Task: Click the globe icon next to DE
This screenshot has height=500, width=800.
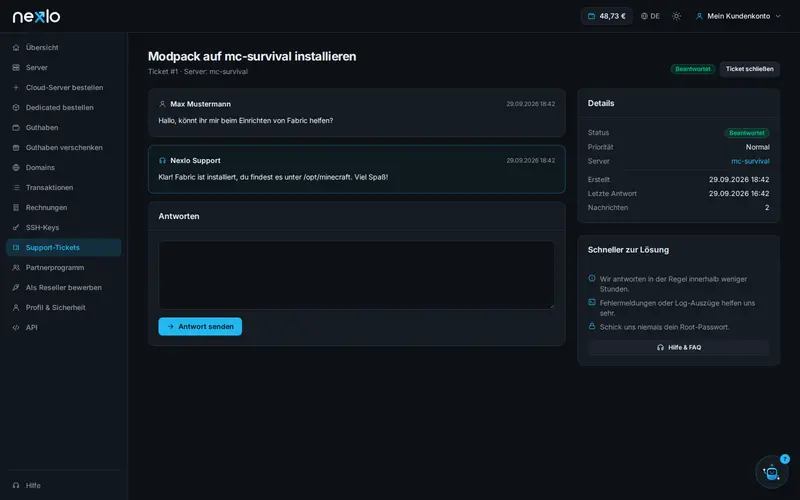Action: click(x=644, y=16)
